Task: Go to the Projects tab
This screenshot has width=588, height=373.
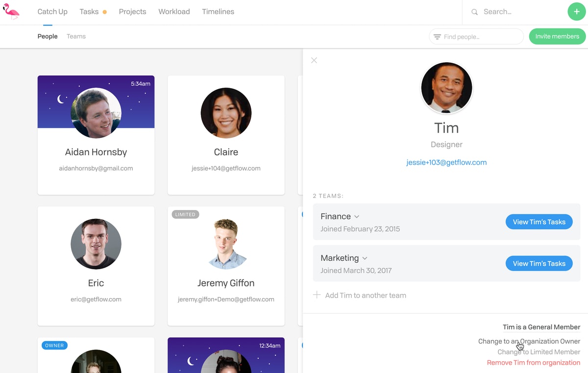Action: (132, 12)
